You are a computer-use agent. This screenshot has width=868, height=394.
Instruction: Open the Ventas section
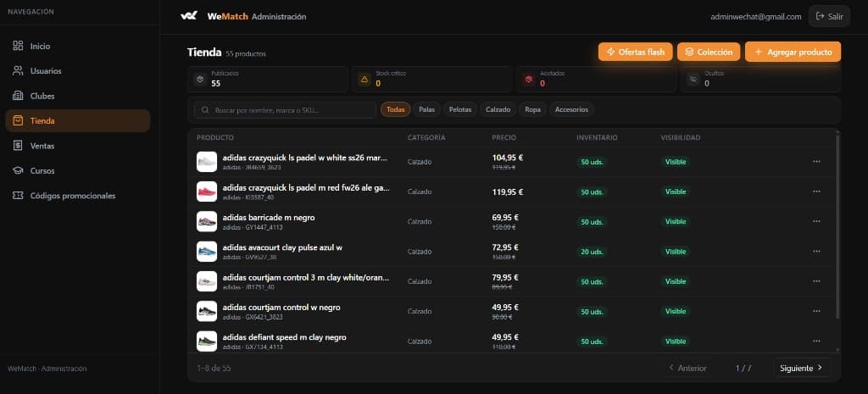click(77, 146)
